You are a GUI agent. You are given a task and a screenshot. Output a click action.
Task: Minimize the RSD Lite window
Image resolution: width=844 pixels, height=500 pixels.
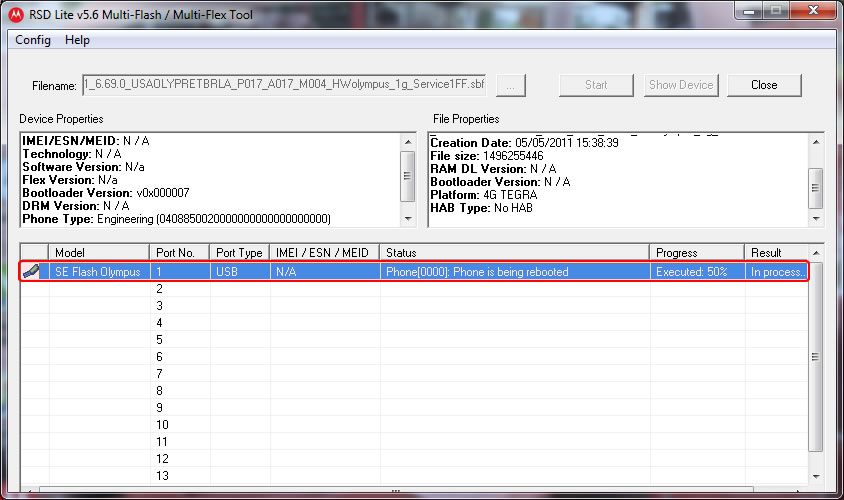coord(749,11)
